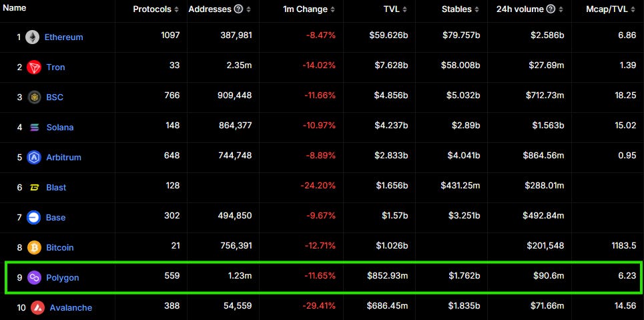
Task: Select Blast 1m change -24.20%
Action: tap(318, 186)
